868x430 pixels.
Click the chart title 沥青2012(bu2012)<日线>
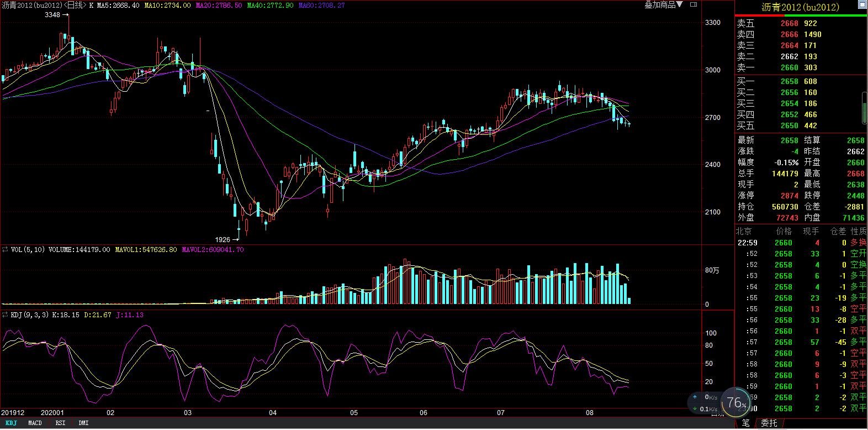[x=44, y=5]
